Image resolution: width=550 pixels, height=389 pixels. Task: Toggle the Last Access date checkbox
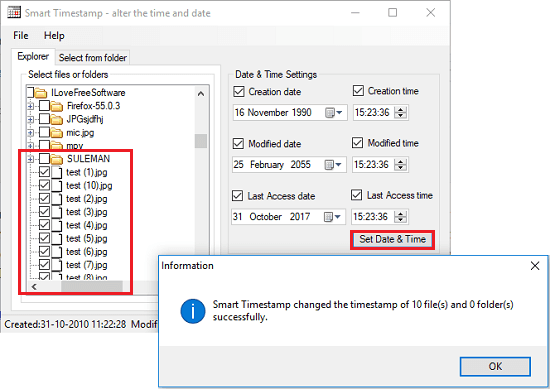pos(237,196)
